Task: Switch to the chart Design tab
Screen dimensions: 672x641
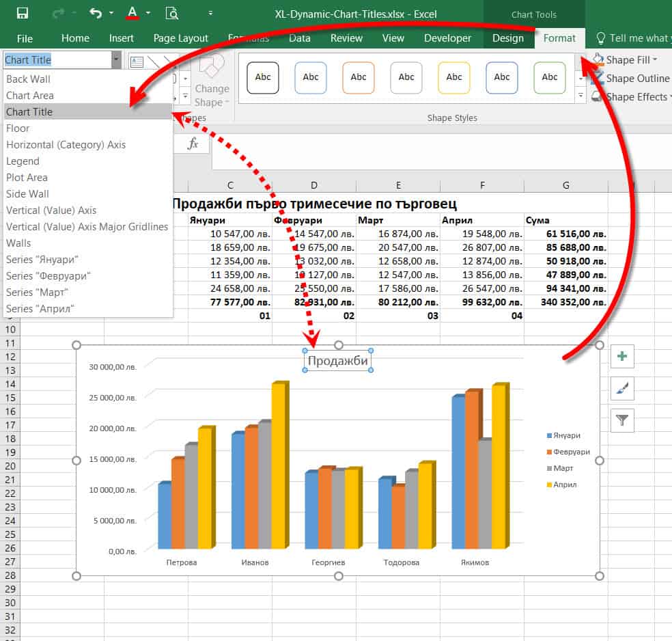Action: coord(508,38)
